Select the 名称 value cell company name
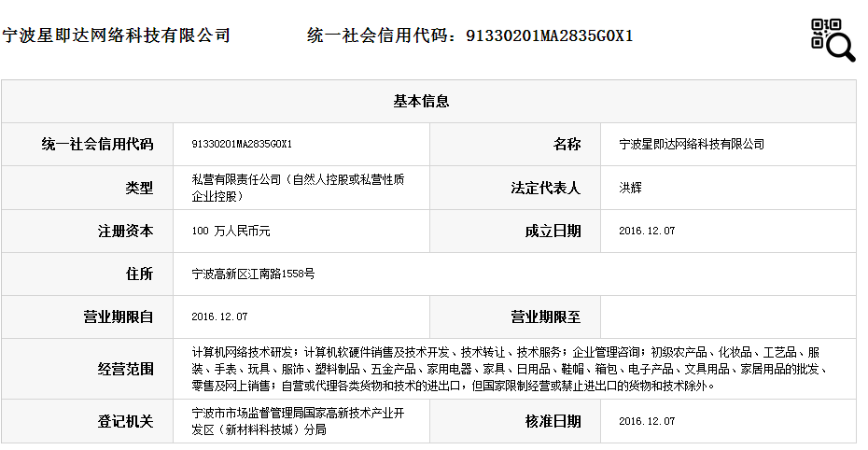This screenshot has width=868, height=450. click(692, 145)
